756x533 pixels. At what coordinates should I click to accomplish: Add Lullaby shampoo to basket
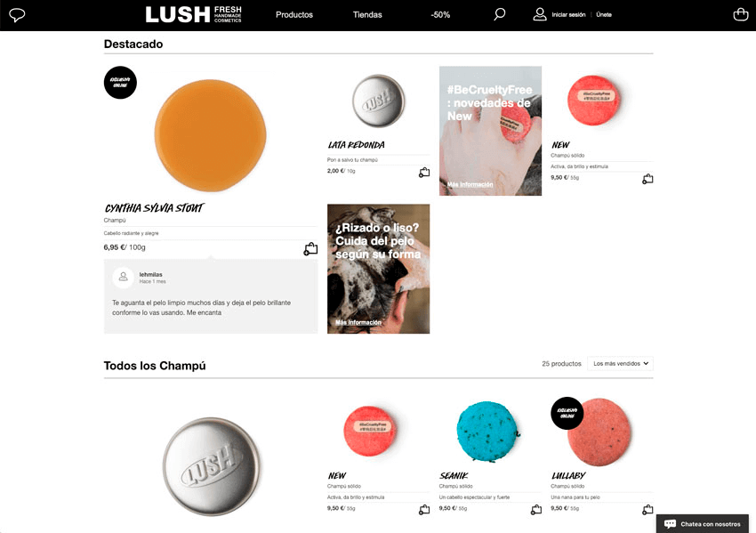(x=647, y=509)
